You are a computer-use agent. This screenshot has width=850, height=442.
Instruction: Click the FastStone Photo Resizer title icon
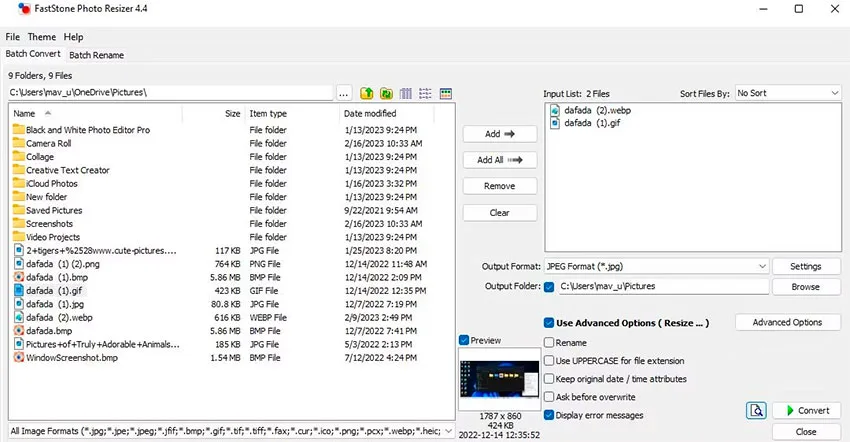pos(24,9)
